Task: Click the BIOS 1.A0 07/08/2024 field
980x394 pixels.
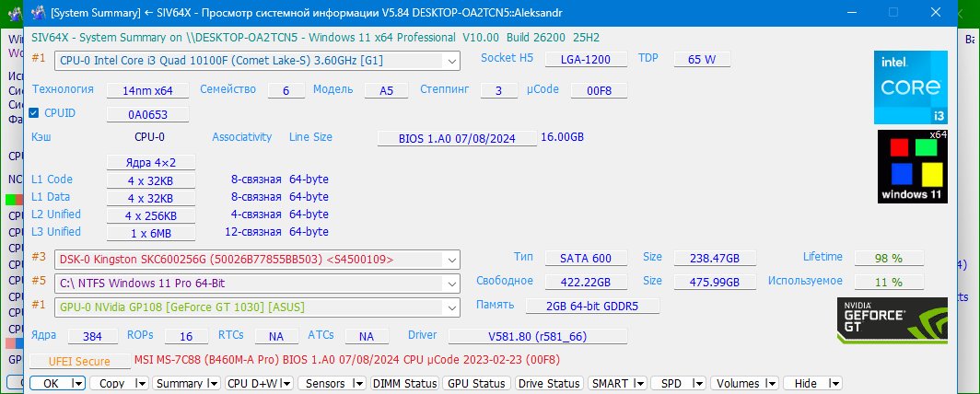Action: (457, 138)
